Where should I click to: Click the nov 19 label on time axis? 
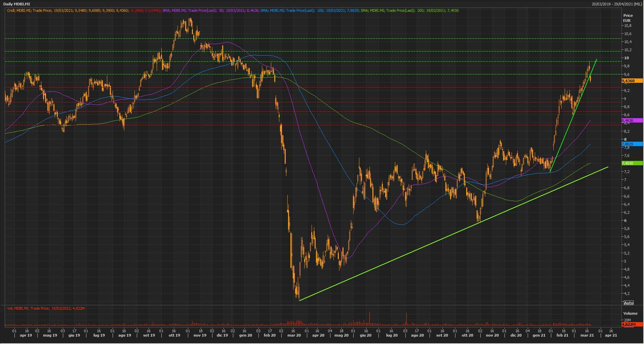point(200,335)
